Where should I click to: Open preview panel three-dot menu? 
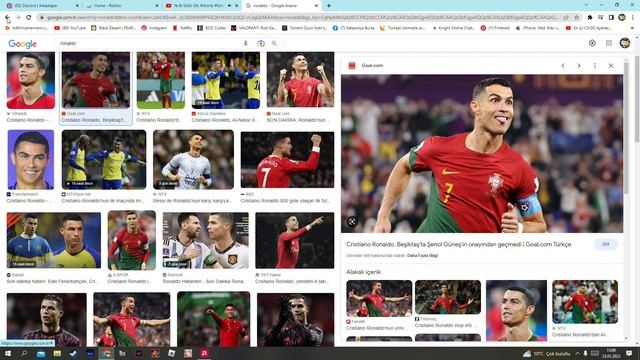[x=595, y=65]
